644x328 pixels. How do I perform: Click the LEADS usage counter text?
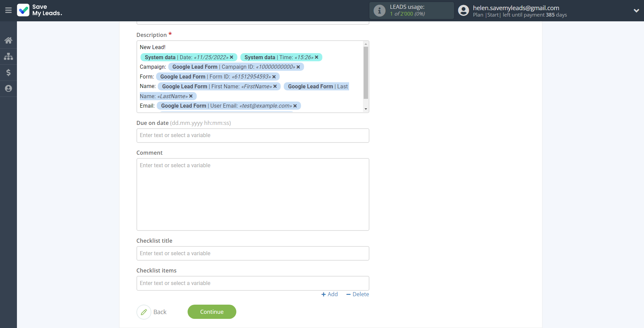(407, 14)
